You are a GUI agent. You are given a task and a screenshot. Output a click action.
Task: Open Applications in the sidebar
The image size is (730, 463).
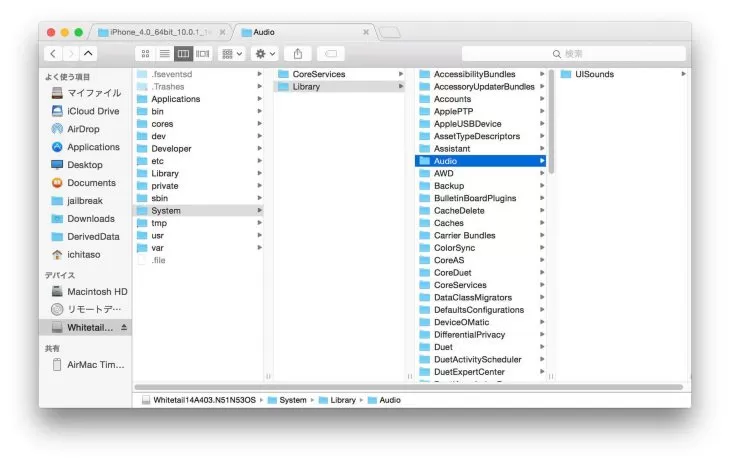(x=86, y=147)
